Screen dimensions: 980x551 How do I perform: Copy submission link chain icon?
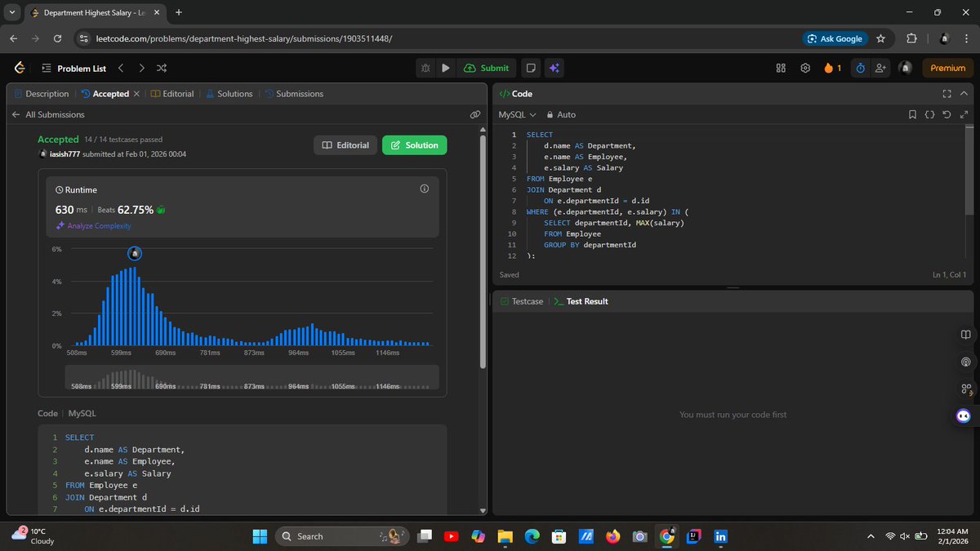pos(474,115)
